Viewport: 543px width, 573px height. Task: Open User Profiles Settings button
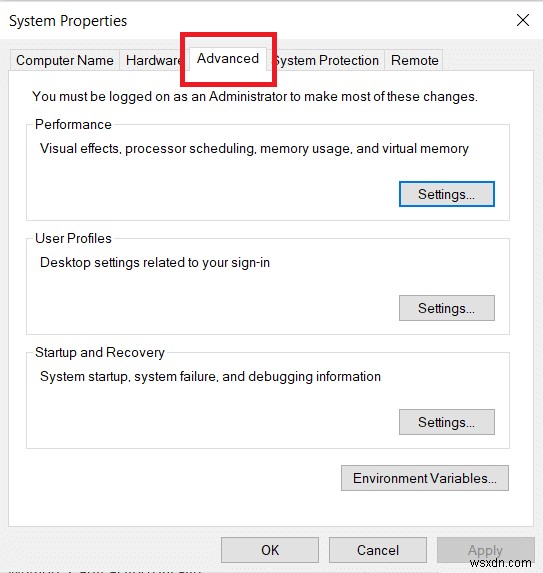pos(447,308)
